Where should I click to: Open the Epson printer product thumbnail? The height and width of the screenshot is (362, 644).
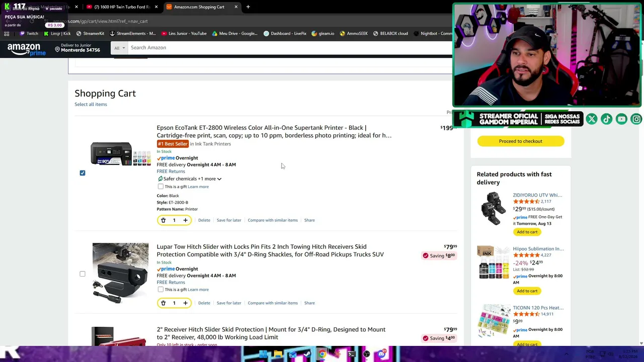click(x=121, y=153)
